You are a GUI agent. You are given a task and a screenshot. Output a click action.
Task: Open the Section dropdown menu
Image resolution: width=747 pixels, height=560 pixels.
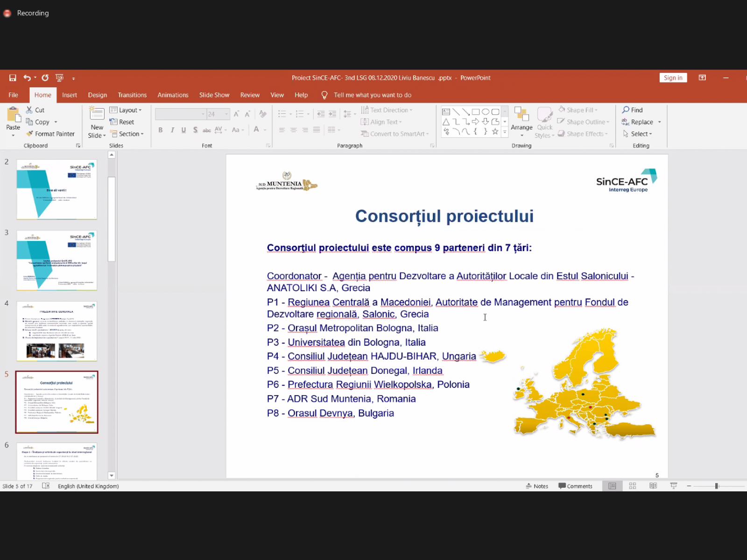click(127, 134)
